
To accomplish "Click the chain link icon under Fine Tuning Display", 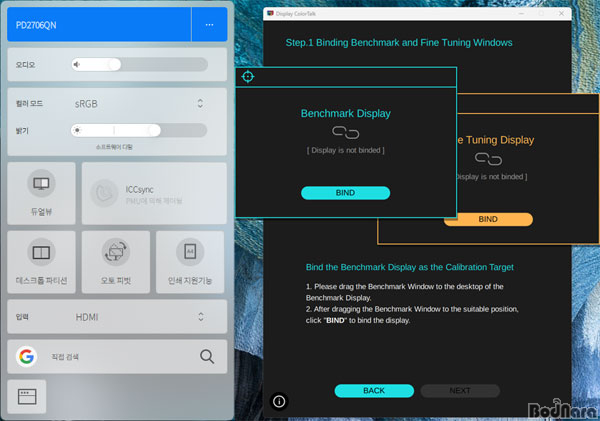I will coord(488,159).
